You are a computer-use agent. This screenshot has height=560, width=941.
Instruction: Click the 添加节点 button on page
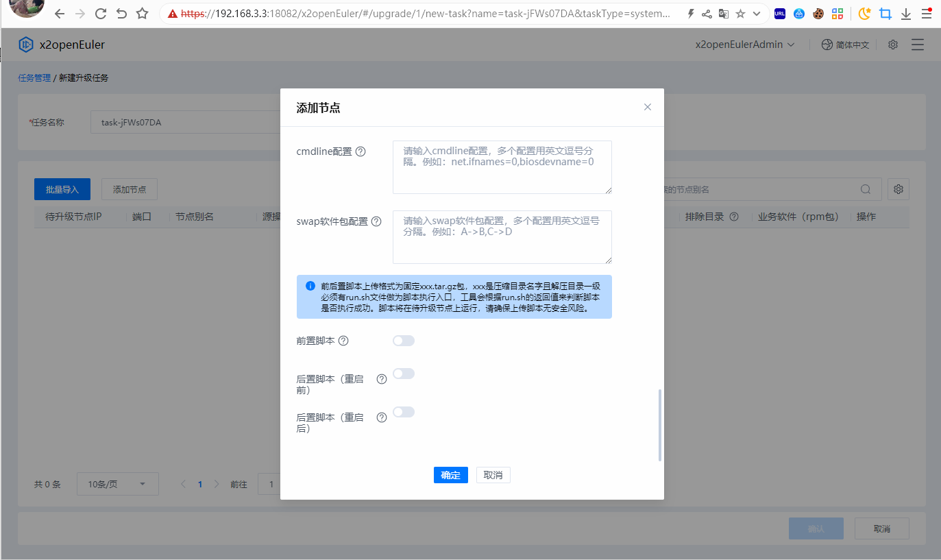click(x=130, y=189)
